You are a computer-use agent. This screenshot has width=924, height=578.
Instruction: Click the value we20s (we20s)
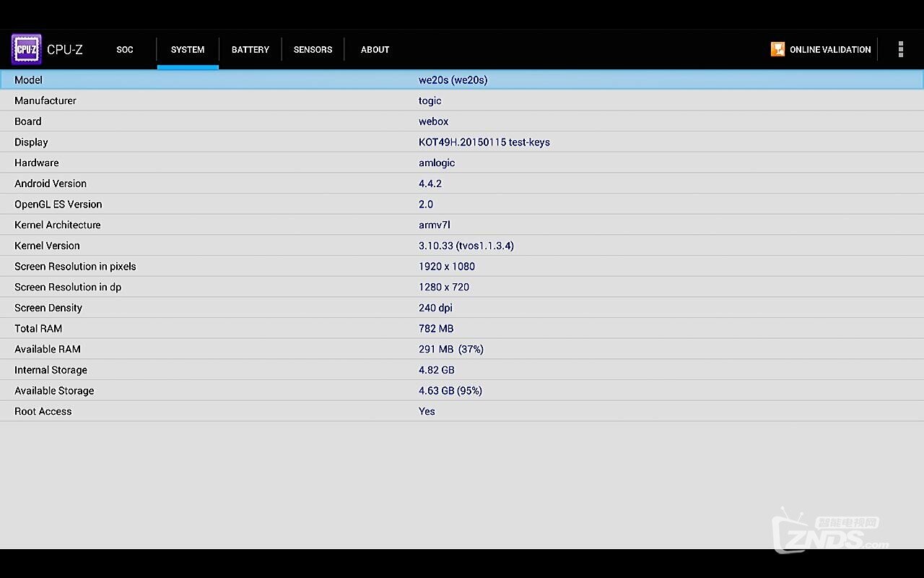pyautogui.click(x=453, y=80)
